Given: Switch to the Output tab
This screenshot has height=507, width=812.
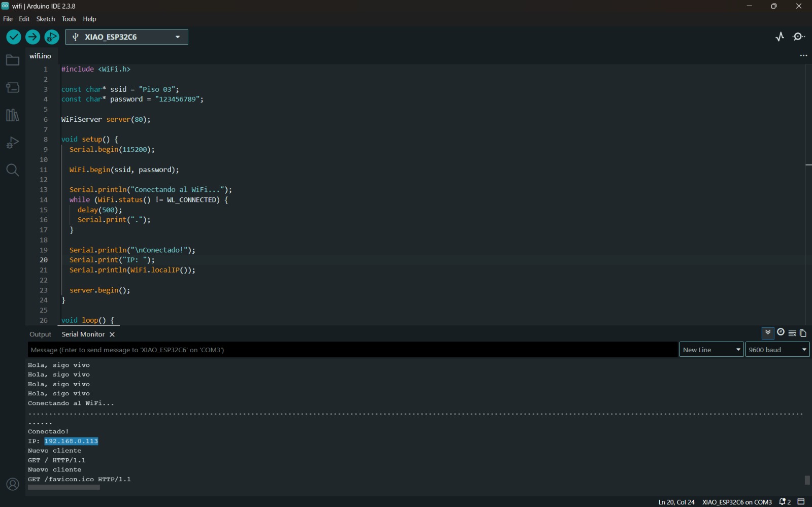Looking at the screenshot, I should click(x=40, y=334).
